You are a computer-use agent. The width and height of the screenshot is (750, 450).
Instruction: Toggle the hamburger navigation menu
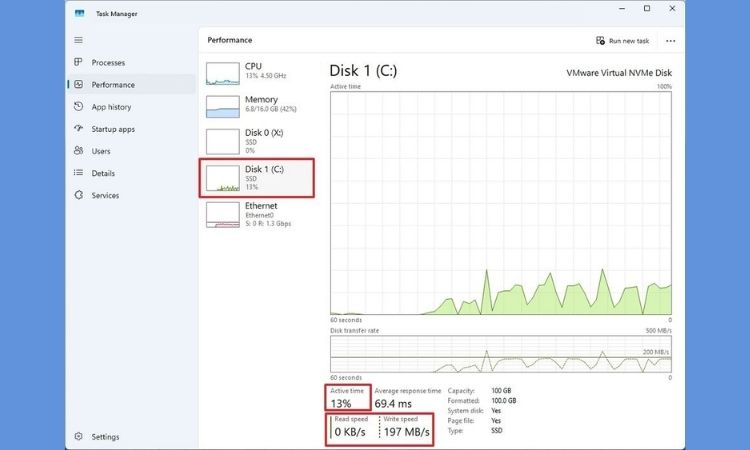(x=78, y=40)
